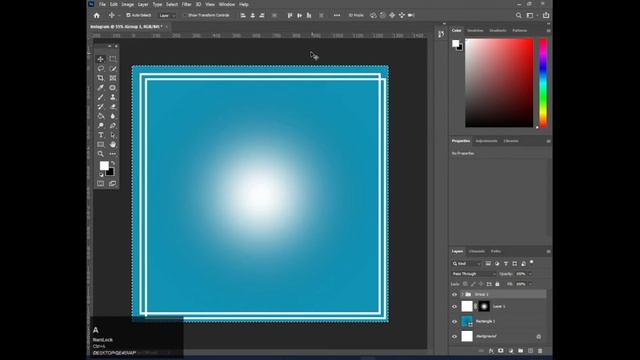640x360 pixels.
Task: Hide the Group 1 layer visibility
Action: pos(454,294)
